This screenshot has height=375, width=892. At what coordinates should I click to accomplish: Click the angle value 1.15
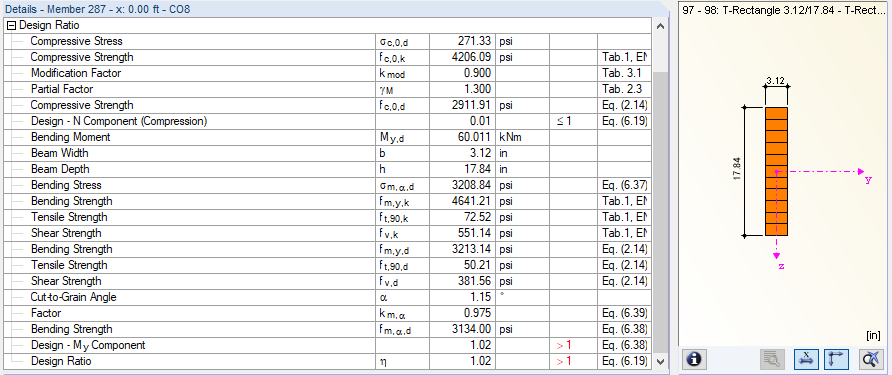[x=463, y=297]
